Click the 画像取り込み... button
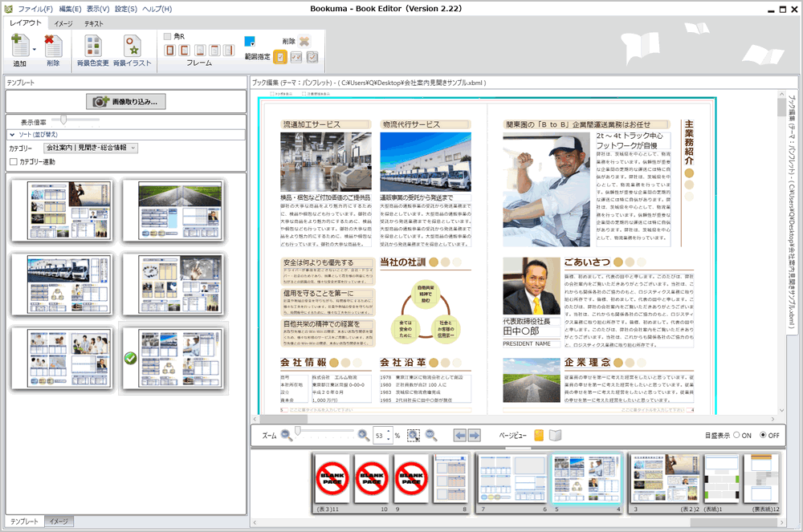Screen dimensions: 803x532 (126, 102)
